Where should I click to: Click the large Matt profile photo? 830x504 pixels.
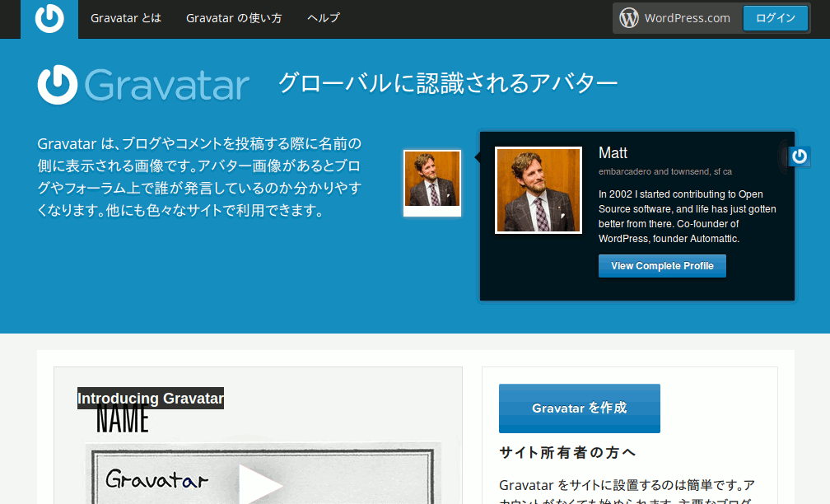[539, 190]
